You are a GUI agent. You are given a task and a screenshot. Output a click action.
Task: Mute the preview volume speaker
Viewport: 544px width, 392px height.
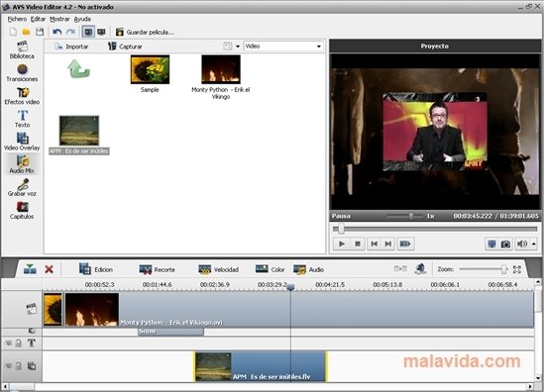(521, 244)
